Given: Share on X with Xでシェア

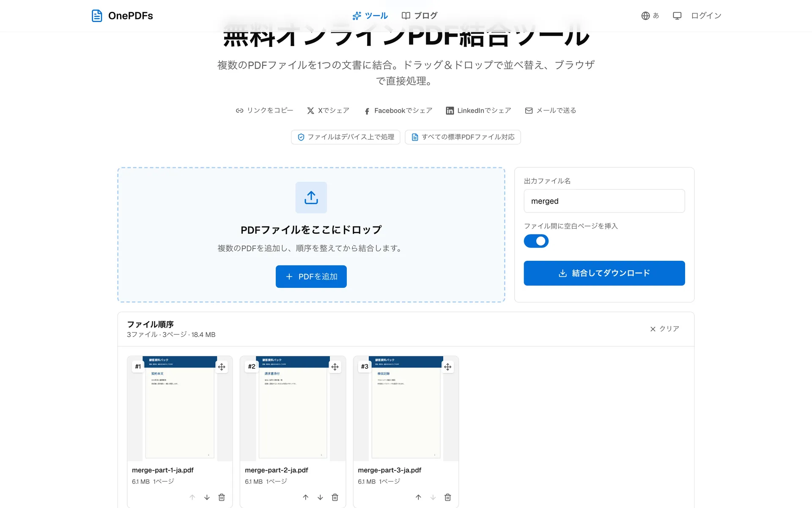Looking at the screenshot, I should tap(328, 110).
